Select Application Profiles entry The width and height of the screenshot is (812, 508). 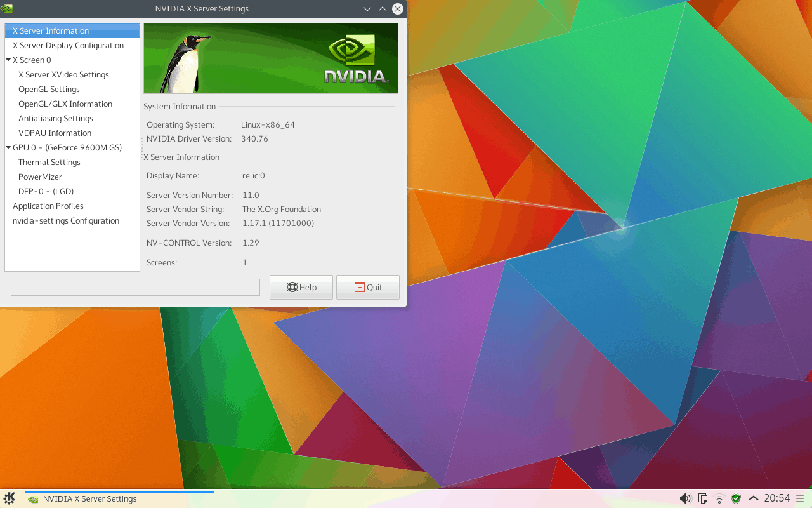48,206
